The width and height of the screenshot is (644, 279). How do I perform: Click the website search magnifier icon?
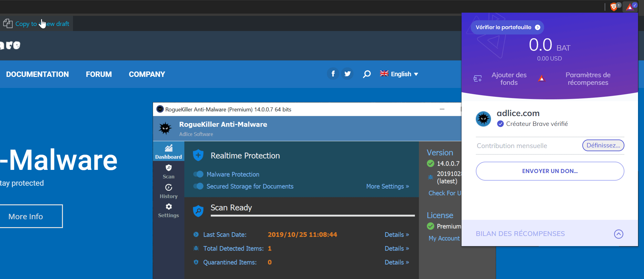pos(367,74)
